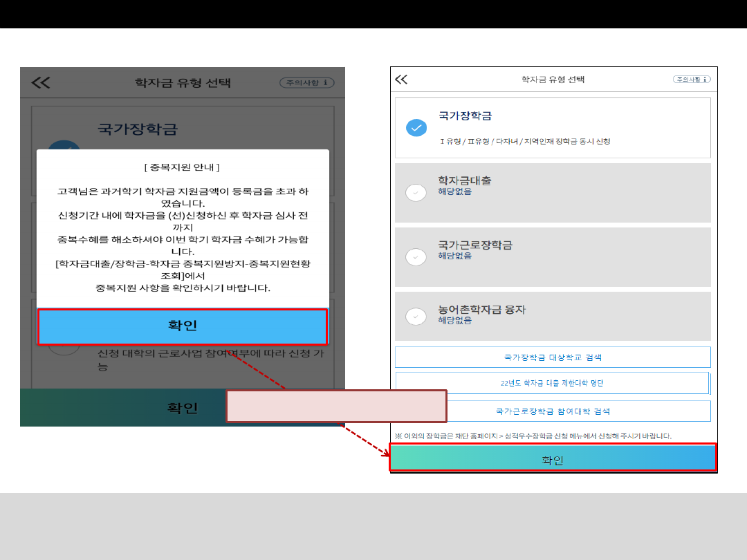Tap back arrow on right phone screen
The image size is (747, 560).
pyautogui.click(x=401, y=80)
